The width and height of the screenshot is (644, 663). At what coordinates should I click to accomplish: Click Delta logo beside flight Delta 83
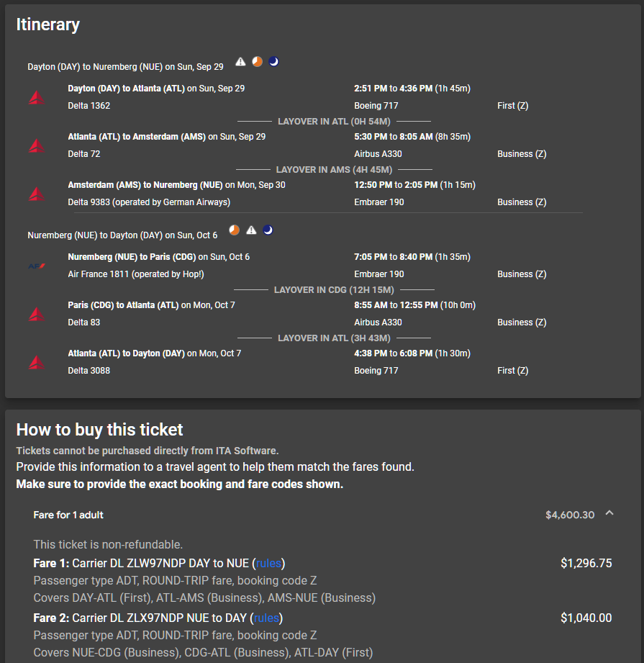pyautogui.click(x=37, y=314)
